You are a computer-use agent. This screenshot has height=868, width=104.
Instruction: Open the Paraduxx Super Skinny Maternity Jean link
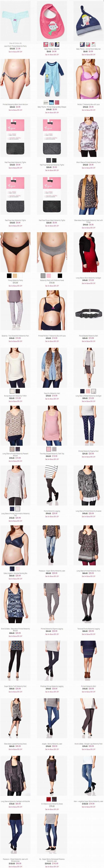[52, 571]
